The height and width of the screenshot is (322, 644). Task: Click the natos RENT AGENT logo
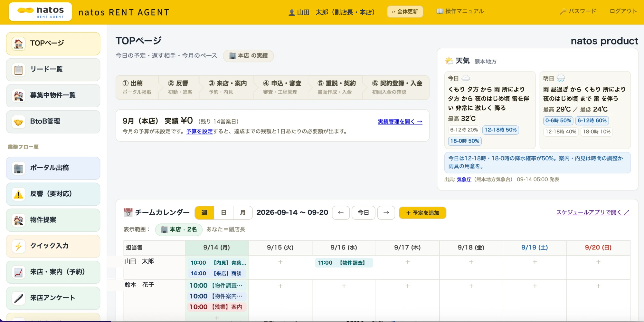coord(40,12)
